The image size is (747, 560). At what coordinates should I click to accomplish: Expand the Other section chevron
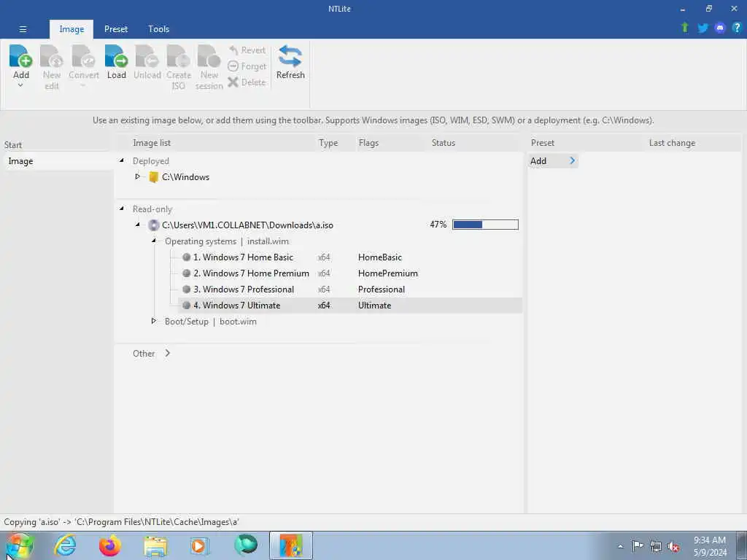click(168, 354)
